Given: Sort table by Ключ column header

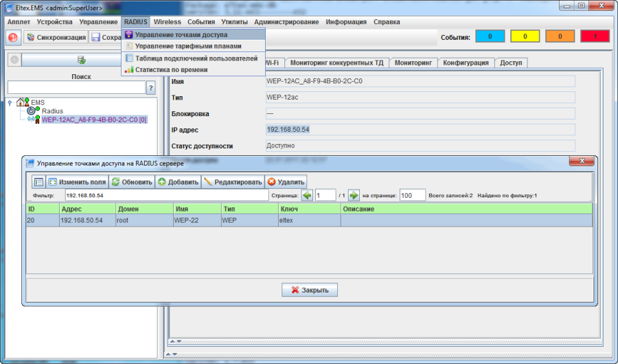Looking at the screenshot, I should tap(310, 209).
